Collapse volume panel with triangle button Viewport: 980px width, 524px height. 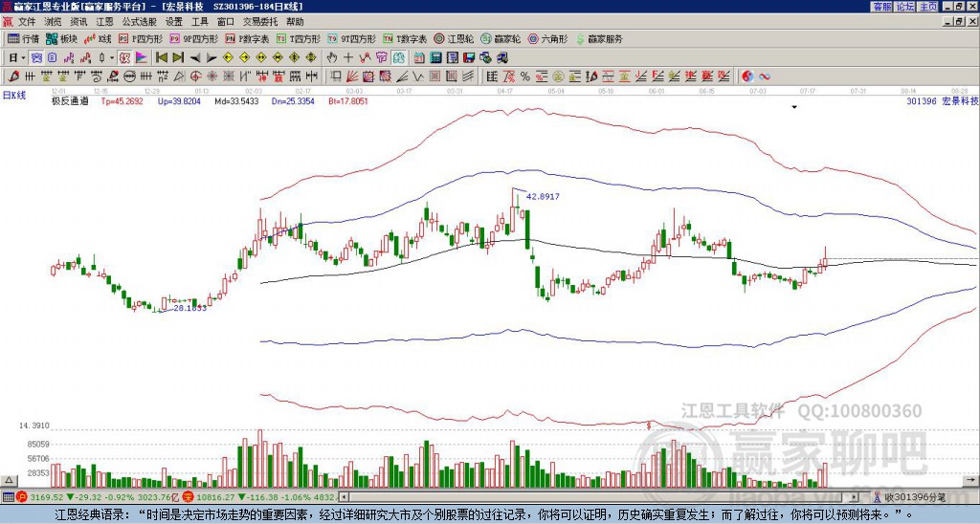(x=9, y=480)
